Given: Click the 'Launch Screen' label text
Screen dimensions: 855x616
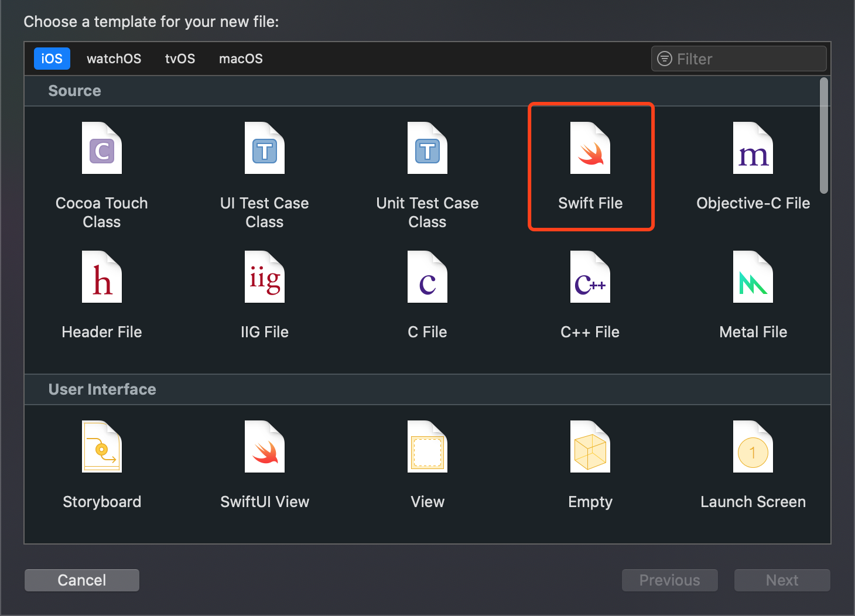Looking at the screenshot, I should (x=753, y=502).
